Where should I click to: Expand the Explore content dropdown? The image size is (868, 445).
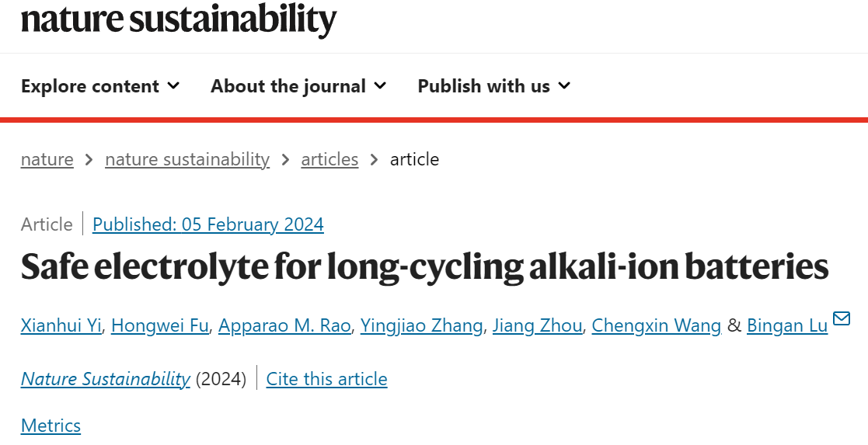(x=100, y=85)
